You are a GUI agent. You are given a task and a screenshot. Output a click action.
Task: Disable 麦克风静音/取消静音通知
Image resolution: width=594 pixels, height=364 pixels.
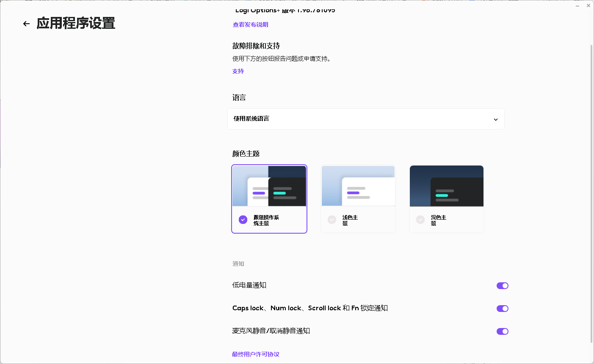tap(502, 331)
